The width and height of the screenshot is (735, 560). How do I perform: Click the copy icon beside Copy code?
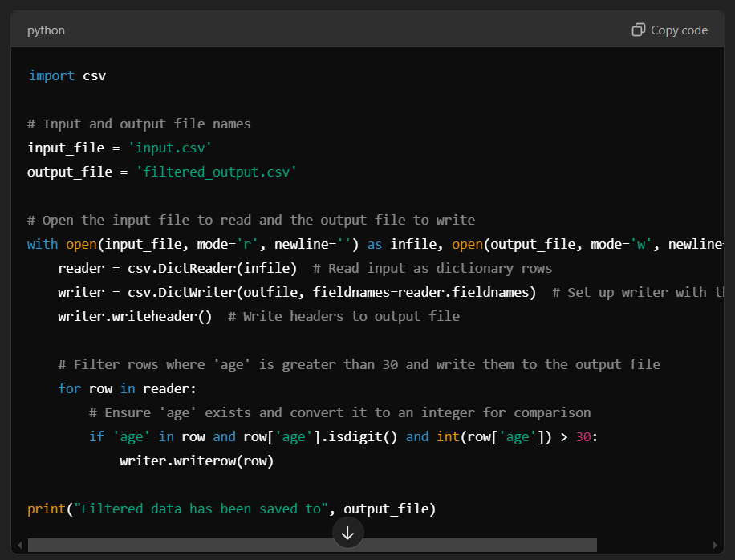coord(638,29)
